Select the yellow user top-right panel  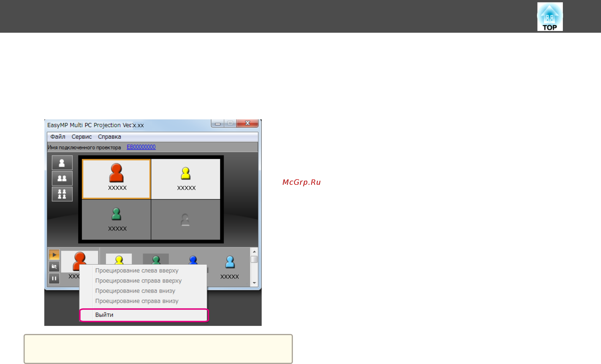(186, 179)
